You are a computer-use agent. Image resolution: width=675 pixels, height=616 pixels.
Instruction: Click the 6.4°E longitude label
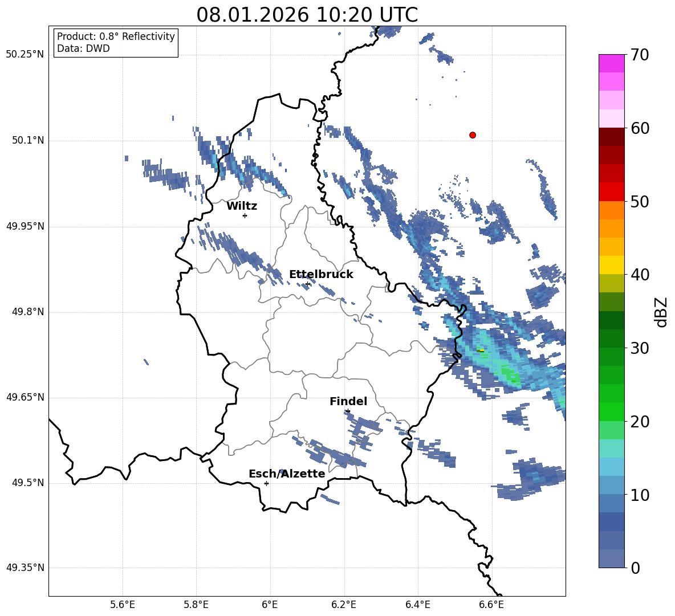point(417,605)
